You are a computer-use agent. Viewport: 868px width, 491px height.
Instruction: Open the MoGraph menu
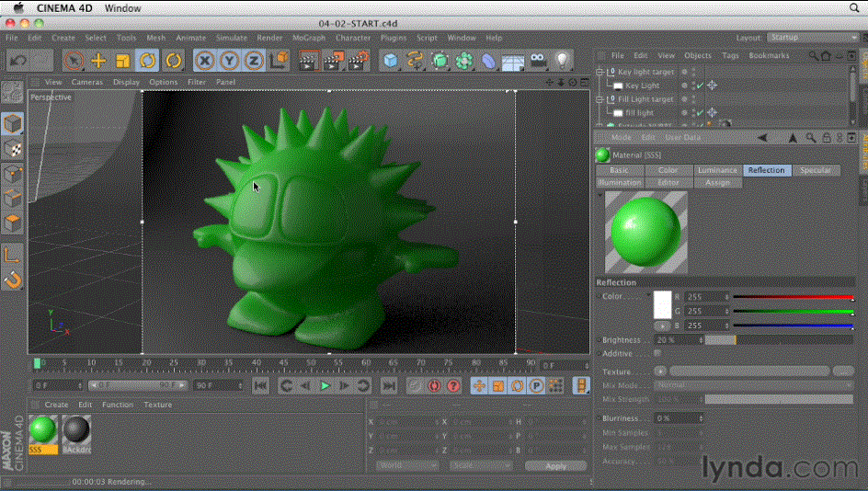pyautogui.click(x=309, y=38)
